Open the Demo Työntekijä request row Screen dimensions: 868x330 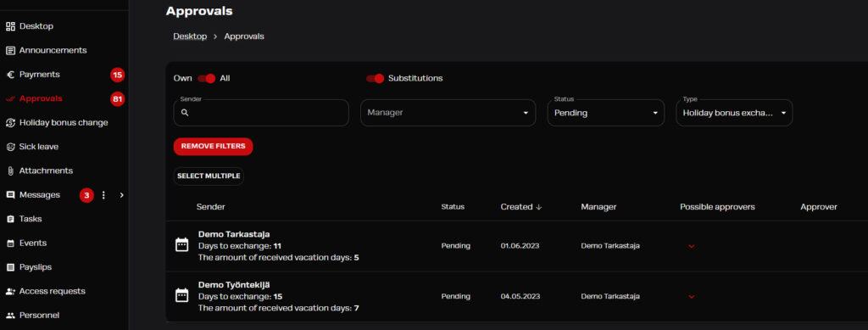516,297
